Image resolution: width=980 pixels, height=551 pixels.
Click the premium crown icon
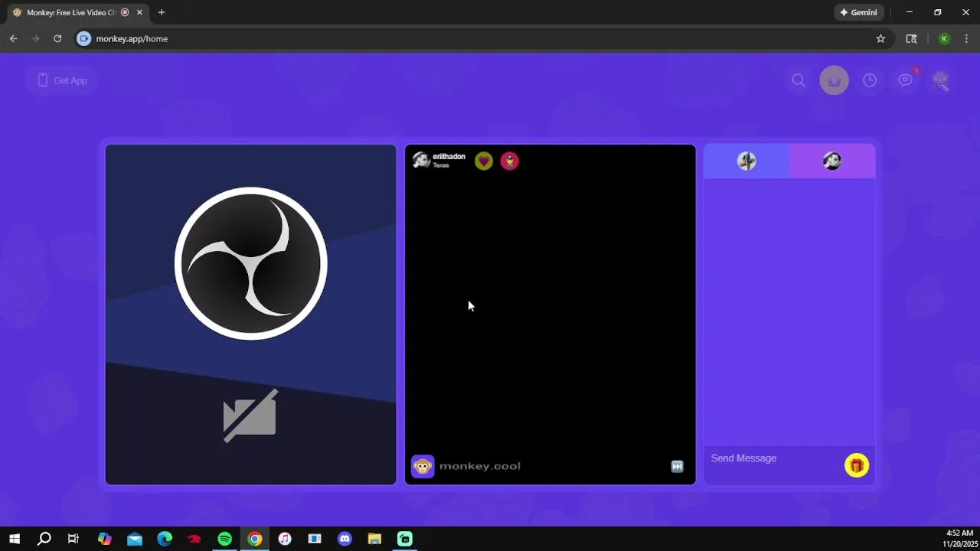pos(834,80)
